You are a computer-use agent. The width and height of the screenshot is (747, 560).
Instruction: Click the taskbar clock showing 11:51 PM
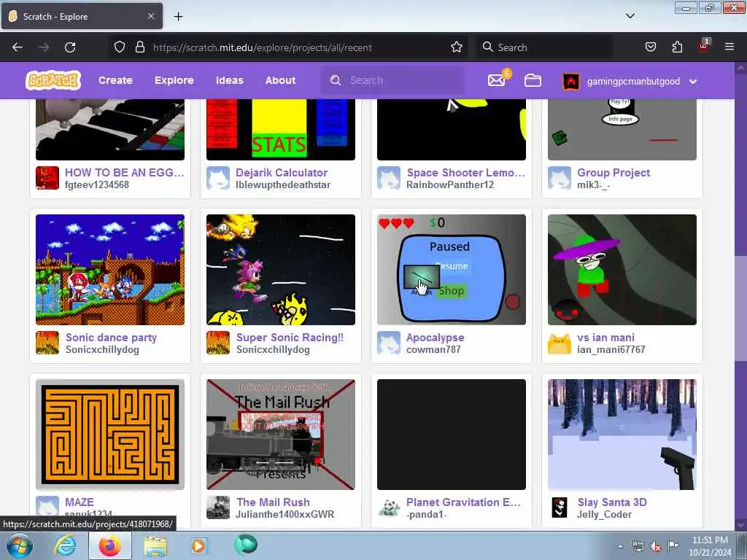[710, 545]
